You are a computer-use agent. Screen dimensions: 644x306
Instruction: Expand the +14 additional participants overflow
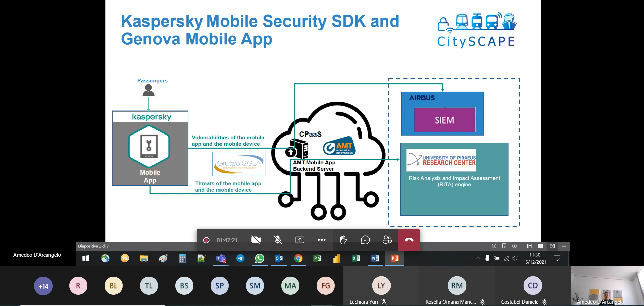43,286
